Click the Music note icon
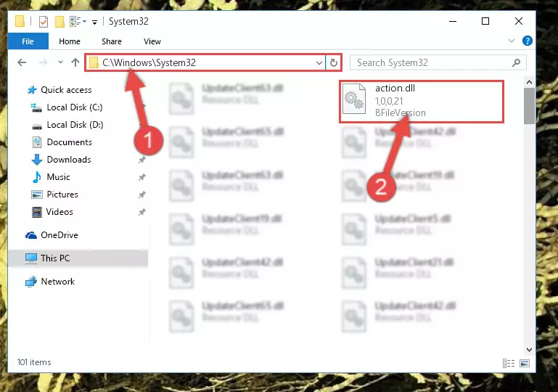558x392 pixels. pyautogui.click(x=37, y=177)
